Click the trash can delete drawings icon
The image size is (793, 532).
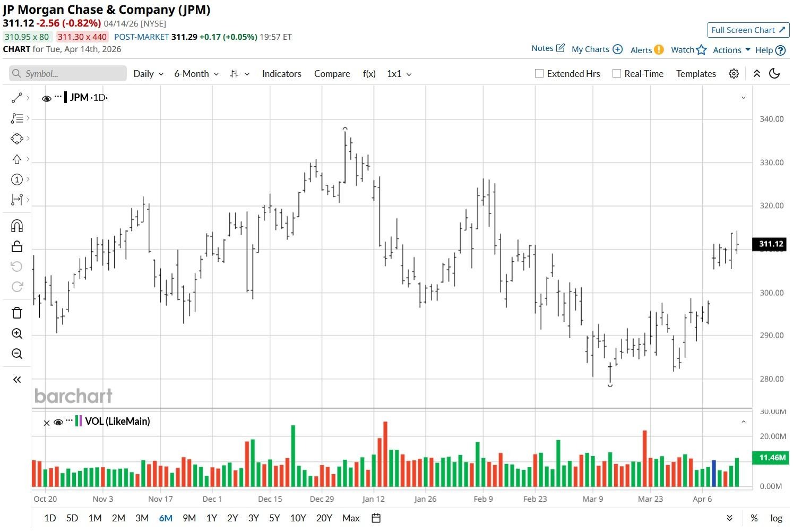point(17,313)
